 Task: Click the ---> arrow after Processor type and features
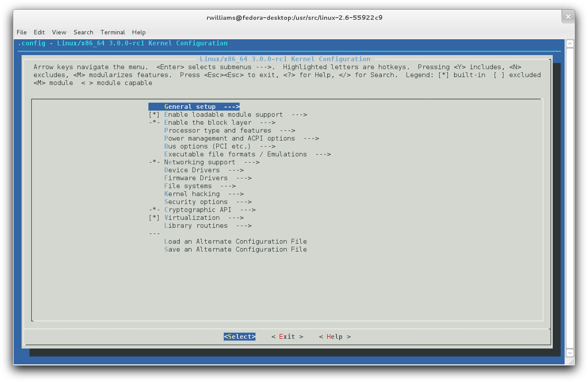287,130
